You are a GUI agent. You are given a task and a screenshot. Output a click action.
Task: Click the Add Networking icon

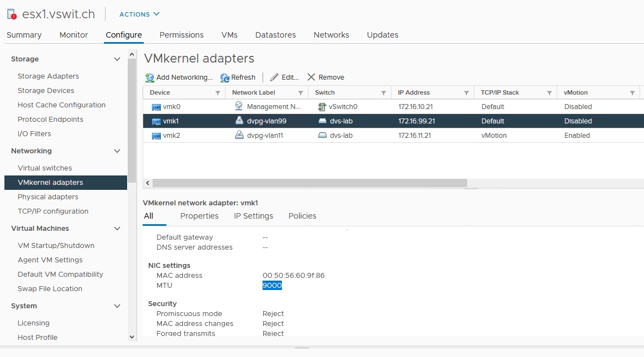pyautogui.click(x=149, y=77)
